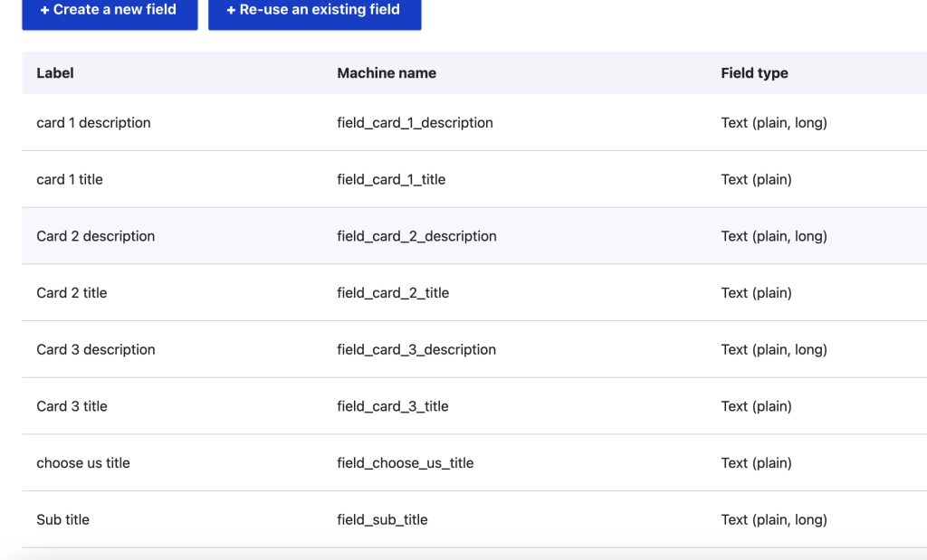Click the field type of Sub title row
This screenshot has height=560, width=927.
tap(774, 520)
